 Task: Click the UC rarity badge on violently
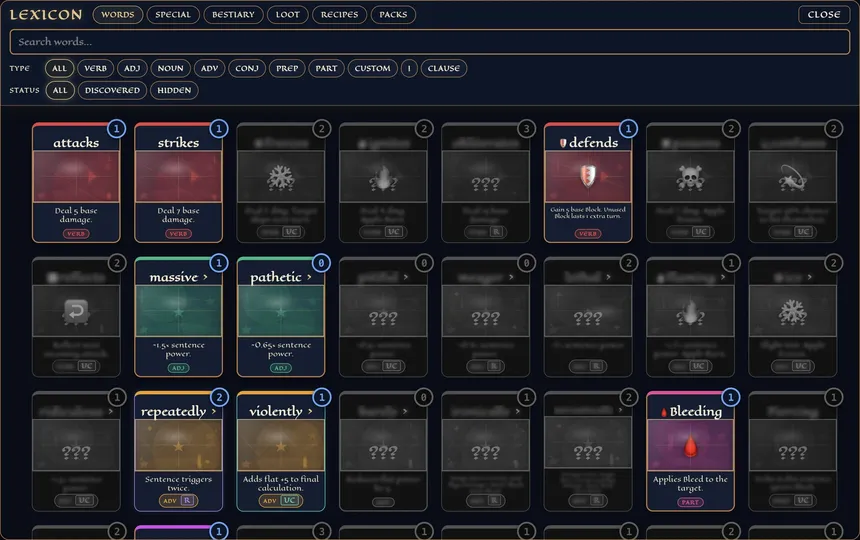point(289,501)
